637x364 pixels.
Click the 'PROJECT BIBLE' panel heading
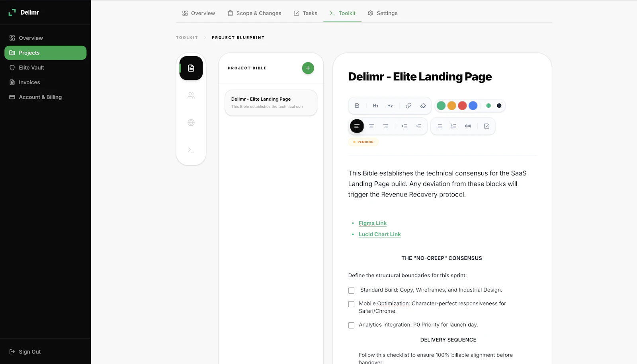(247, 68)
